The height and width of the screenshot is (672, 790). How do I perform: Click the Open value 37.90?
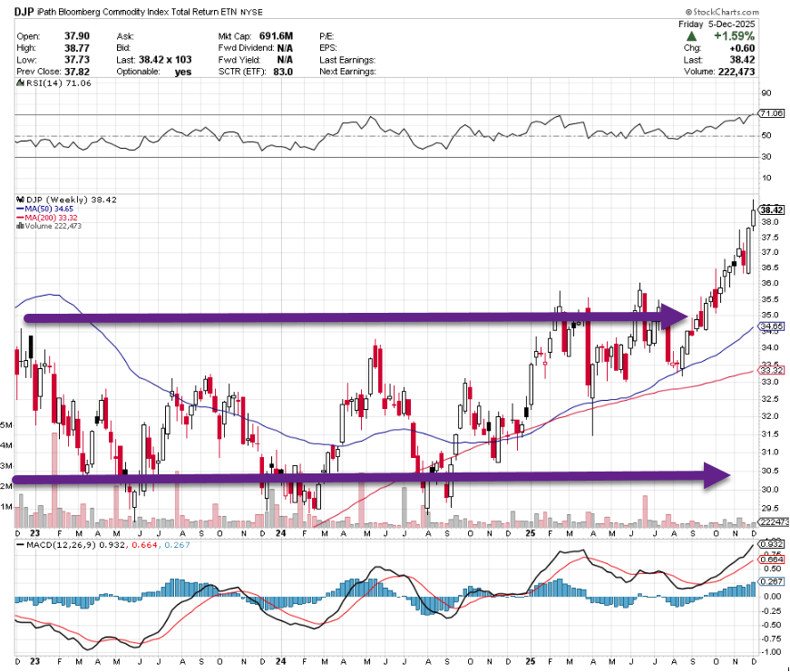pyautogui.click(x=77, y=36)
